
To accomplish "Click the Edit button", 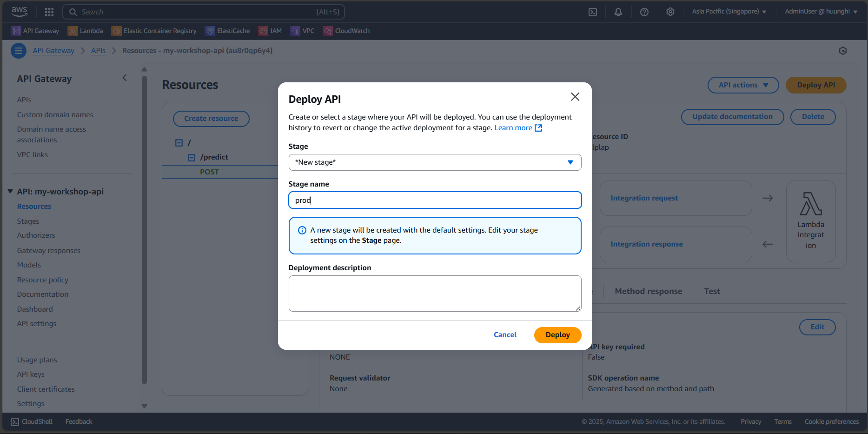I will (x=817, y=327).
